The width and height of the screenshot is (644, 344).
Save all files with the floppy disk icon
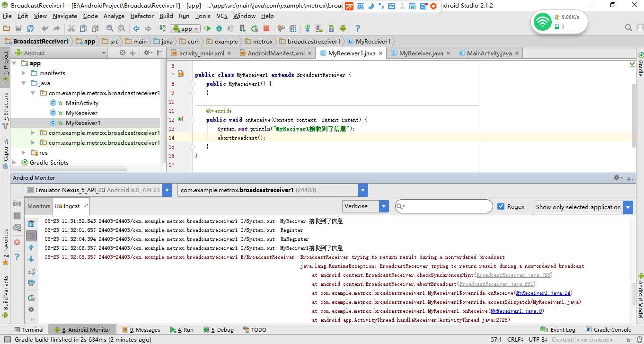pos(18,28)
